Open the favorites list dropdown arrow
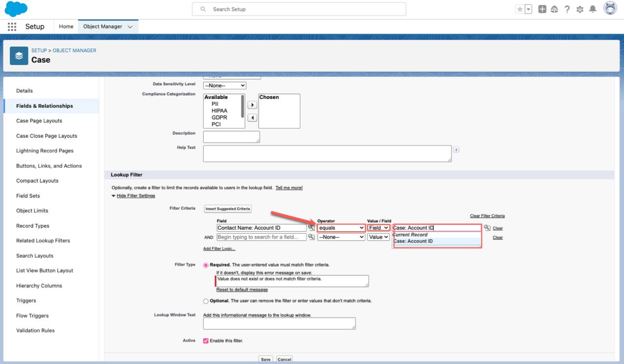Image resolution: width=624 pixels, height=364 pixels. pos(528,9)
